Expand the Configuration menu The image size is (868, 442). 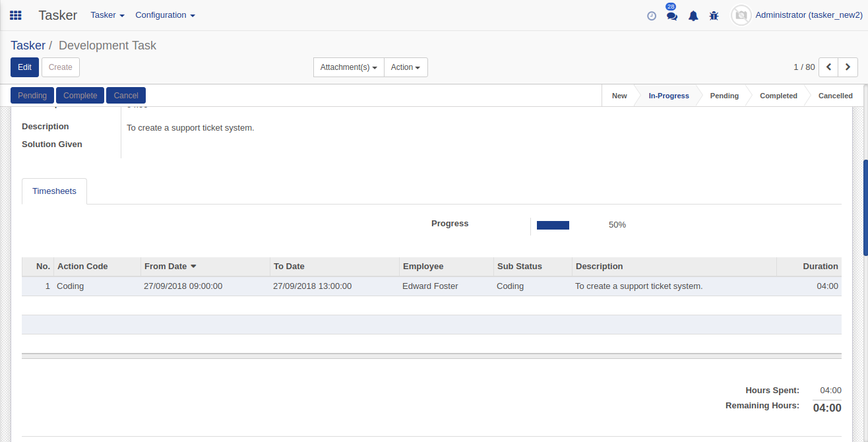[x=165, y=15]
